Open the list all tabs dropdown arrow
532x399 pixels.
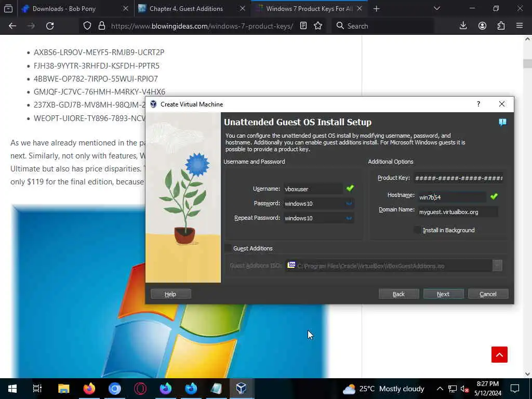(x=436, y=9)
